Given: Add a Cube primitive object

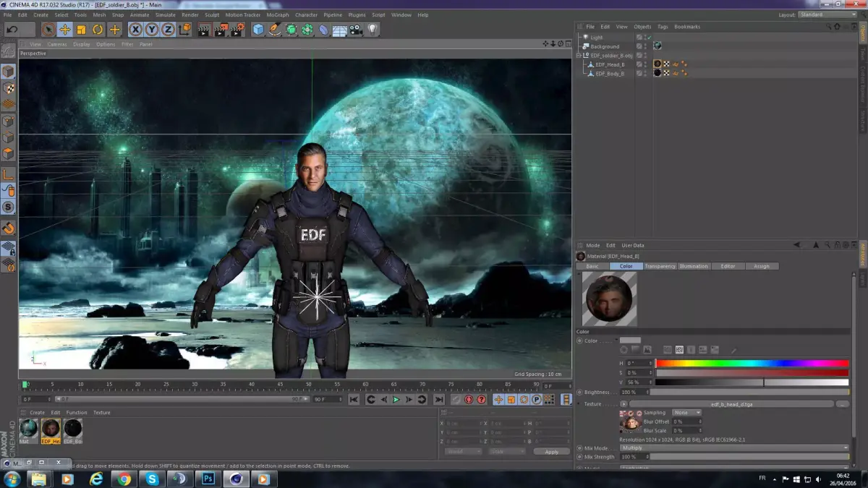Looking at the screenshot, I should pos(258,30).
